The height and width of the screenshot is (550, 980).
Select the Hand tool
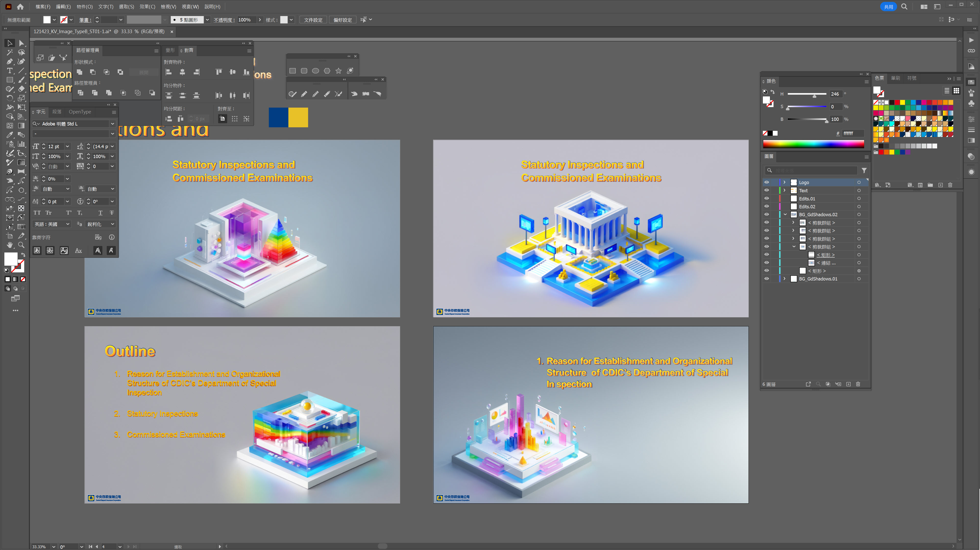[9, 245]
